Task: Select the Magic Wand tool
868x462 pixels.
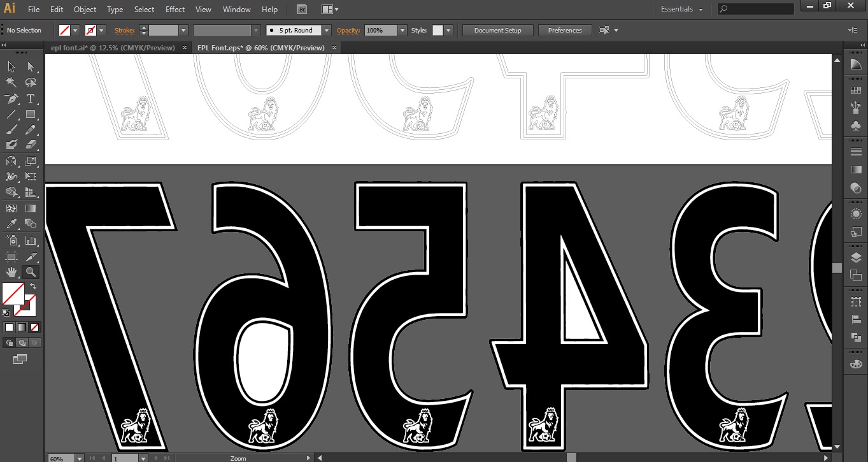Action: (x=11, y=82)
